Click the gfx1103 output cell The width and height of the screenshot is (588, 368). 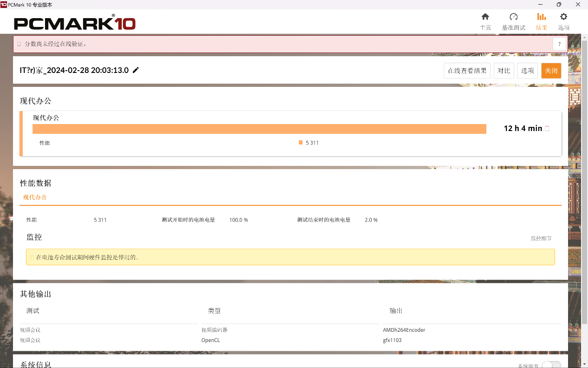[x=392, y=340]
